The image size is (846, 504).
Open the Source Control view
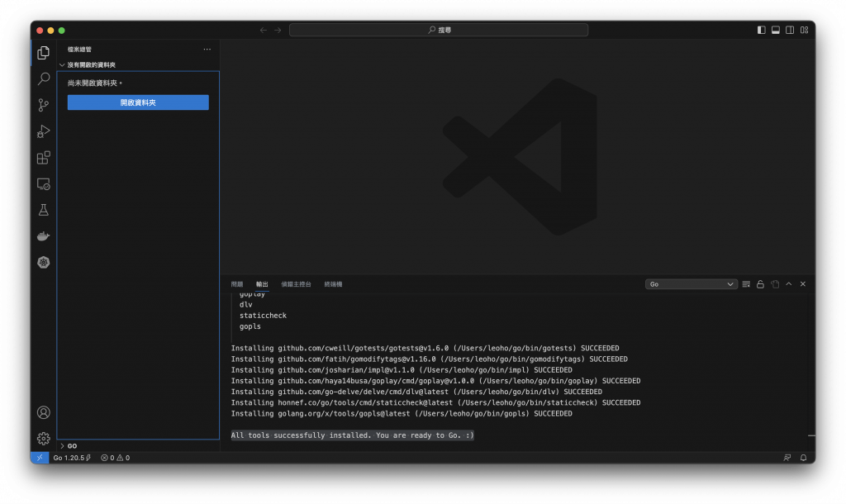[44, 105]
